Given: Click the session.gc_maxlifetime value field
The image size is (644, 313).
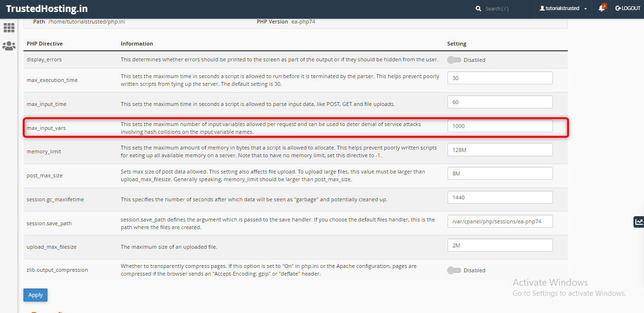Looking at the screenshot, I should [x=500, y=197].
